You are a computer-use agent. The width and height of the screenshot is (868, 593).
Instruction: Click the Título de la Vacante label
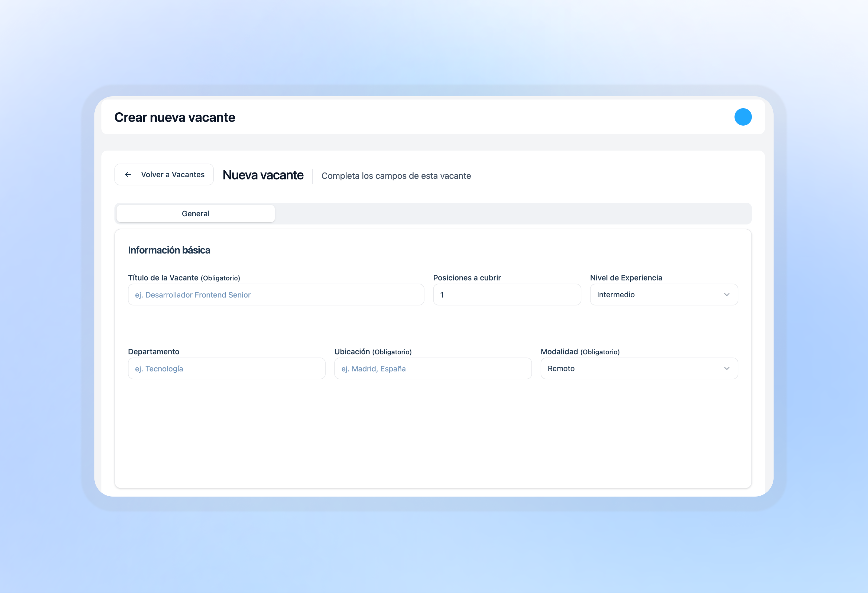pyautogui.click(x=184, y=278)
